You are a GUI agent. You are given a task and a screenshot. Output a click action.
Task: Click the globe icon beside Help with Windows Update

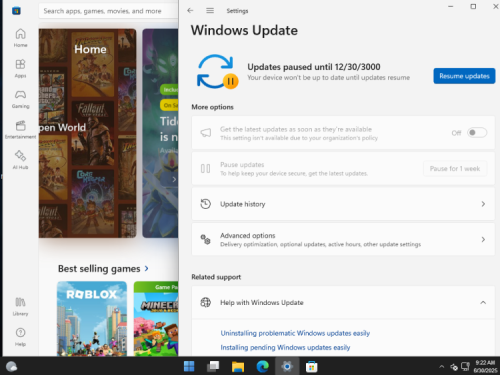(x=206, y=302)
